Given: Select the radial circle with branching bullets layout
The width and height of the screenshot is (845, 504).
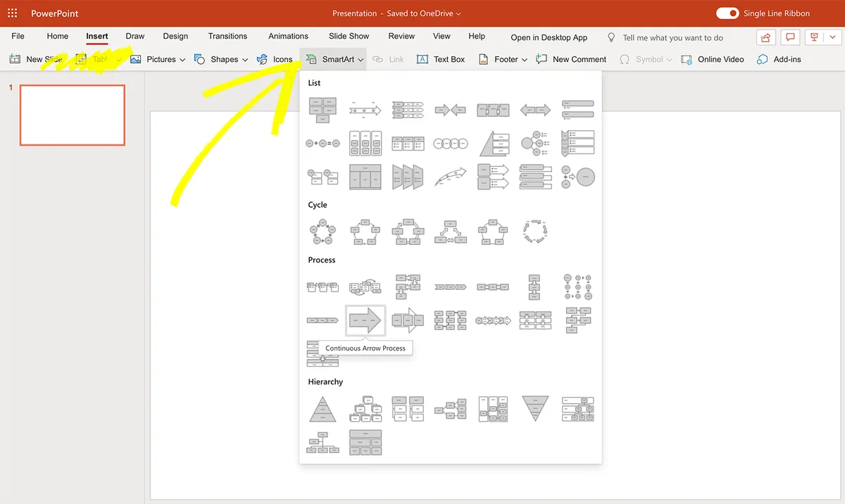Looking at the screenshot, I should [535, 143].
